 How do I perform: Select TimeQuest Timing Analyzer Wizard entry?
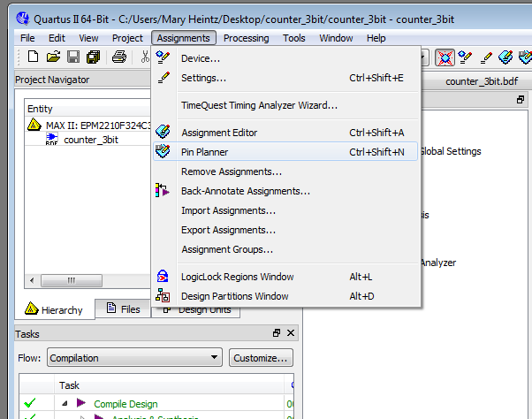pos(285,105)
